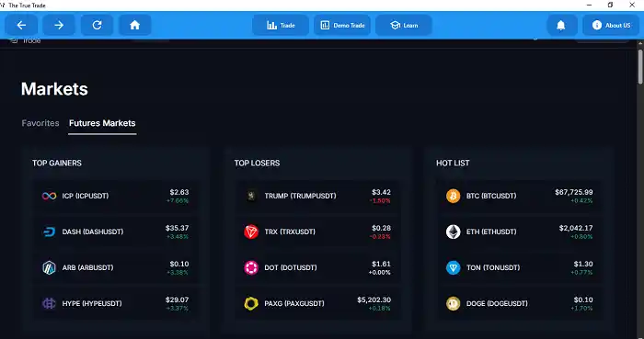644x339 pixels.
Task: Click the TRUMP price $3.42
Action: tap(381, 192)
